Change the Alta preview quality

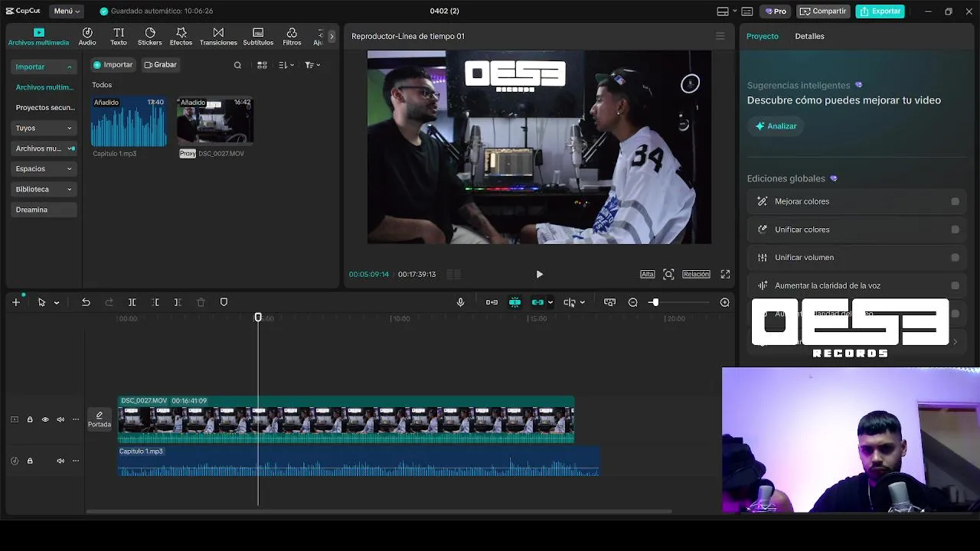click(647, 274)
